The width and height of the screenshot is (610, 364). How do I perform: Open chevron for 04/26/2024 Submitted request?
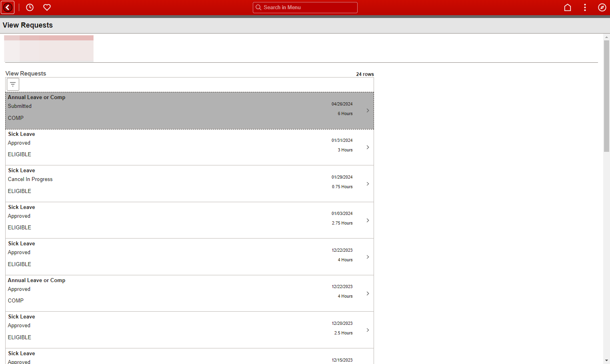pyautogui.click(x=368, y=110)
